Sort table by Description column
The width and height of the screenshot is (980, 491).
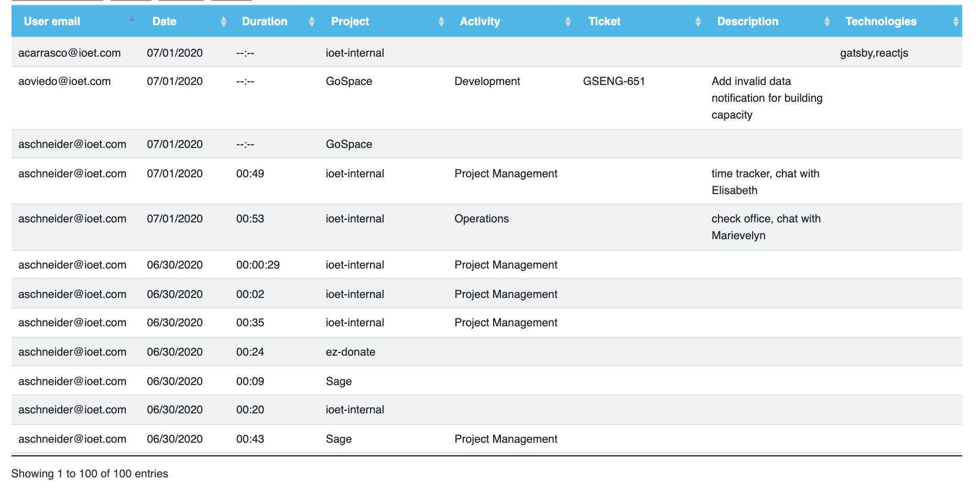pyautogui.click(x=769, y=22)
